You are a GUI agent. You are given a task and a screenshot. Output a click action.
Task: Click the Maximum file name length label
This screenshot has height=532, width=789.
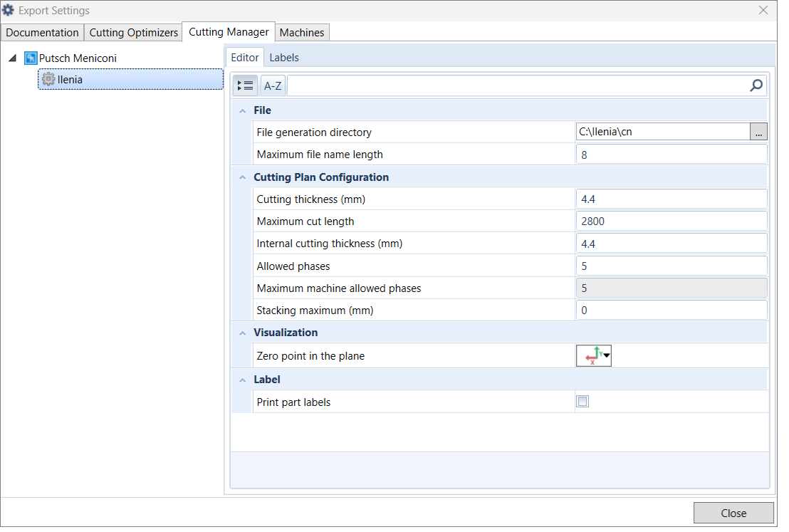pyautogui.click(x=320, y=155)
